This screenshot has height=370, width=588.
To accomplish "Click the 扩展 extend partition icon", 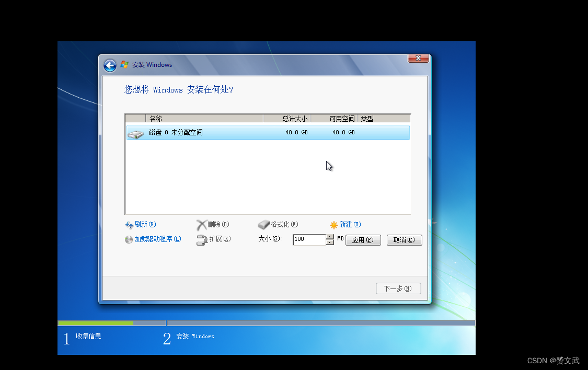I will pyautogui.click(x=202, y=240).
